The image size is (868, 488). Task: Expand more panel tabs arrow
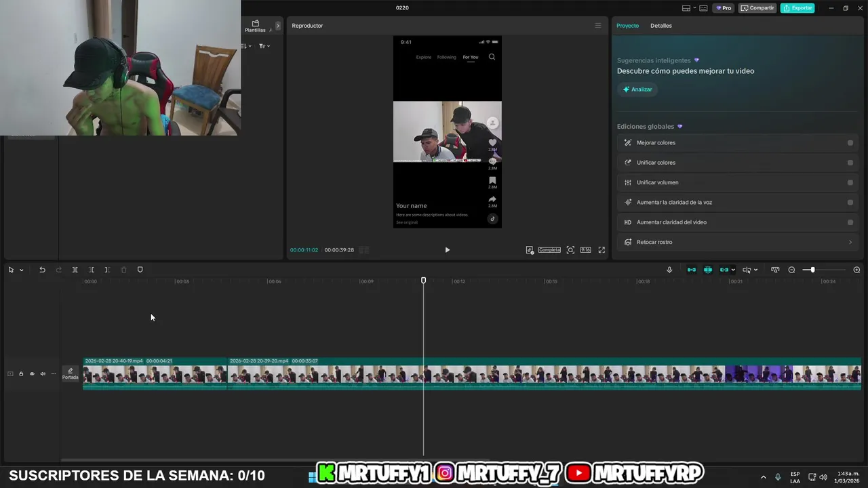(277, 26)
